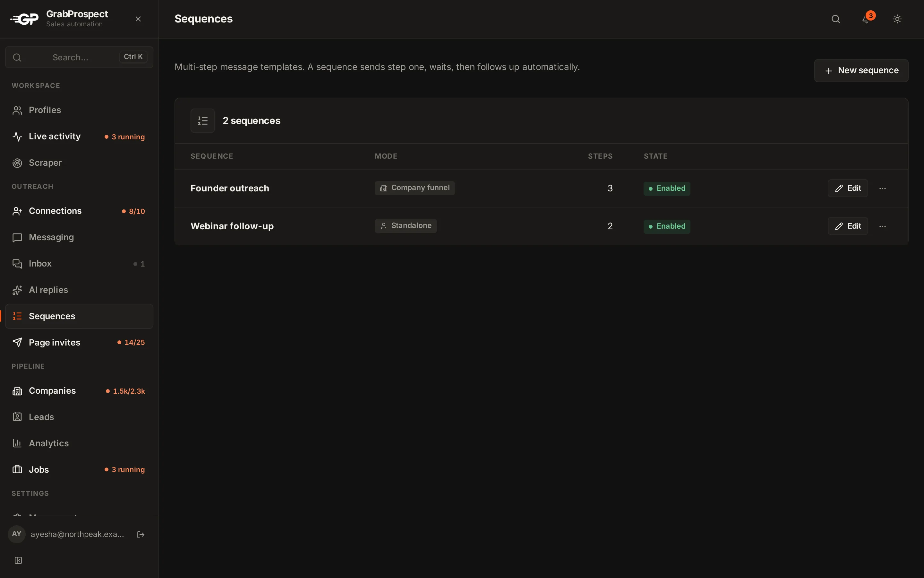Viewport: 924px width, 578px height.
Task: Click the SEQUENCE column header
Action: click(212, 156)
